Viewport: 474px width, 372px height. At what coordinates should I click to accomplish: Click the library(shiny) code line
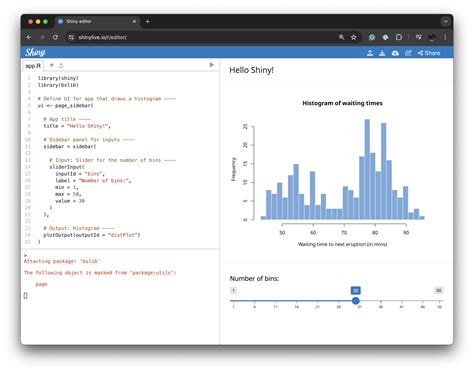[58, 78]
